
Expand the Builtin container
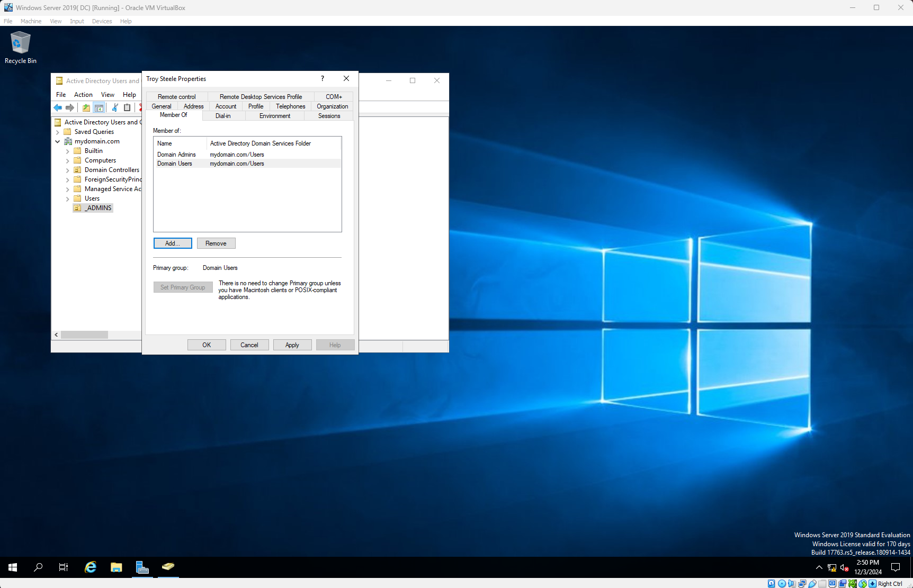68,151
